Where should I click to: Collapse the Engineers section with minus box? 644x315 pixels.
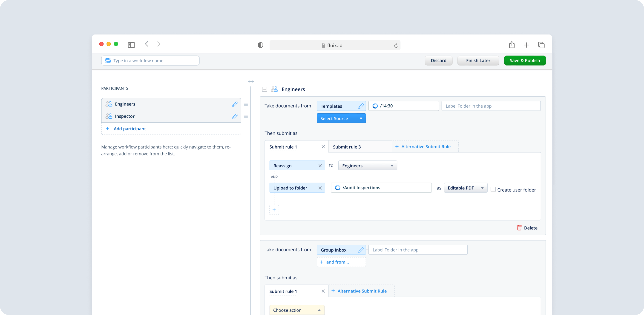click(x=264, y=89)
